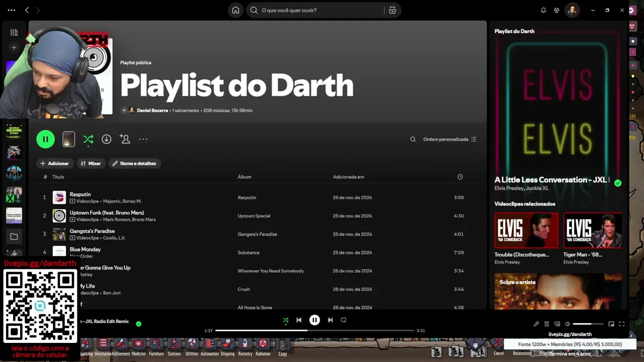Screen dimensions: 644x362
Task: Open the 'Ordem personalizada' sort dropdown
Action: click(x=450, y=139)
